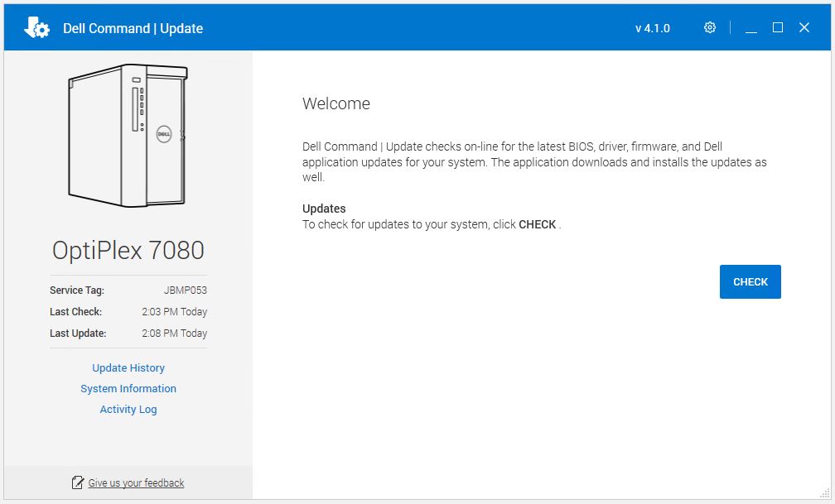This screenshot has height=504, width=835.
Task: Click the v 4.1.0 version label
Action: point(653,28)
